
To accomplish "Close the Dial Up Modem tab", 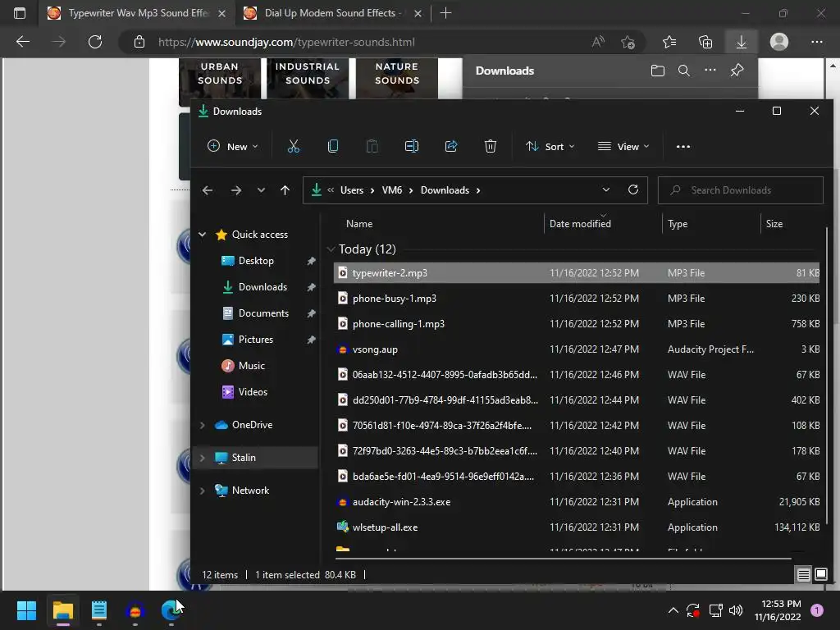I will click(x=418, y=13).
